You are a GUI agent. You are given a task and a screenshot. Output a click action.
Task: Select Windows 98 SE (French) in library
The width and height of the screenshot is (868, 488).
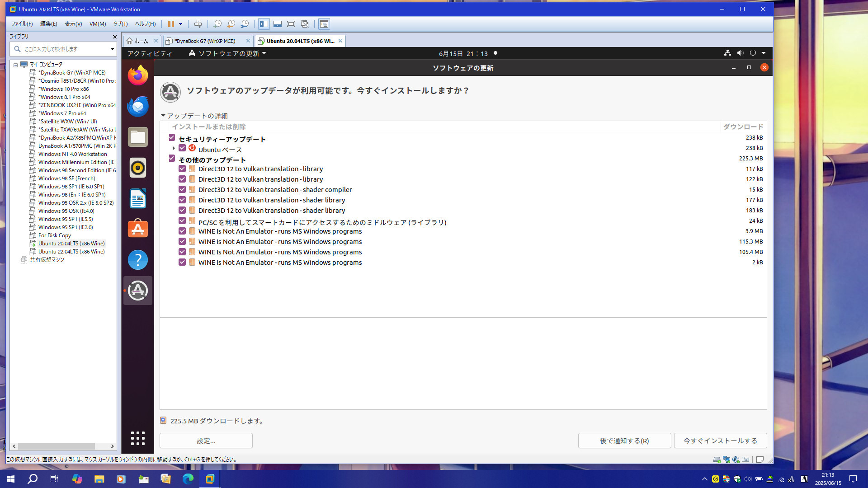coord(67,178)
